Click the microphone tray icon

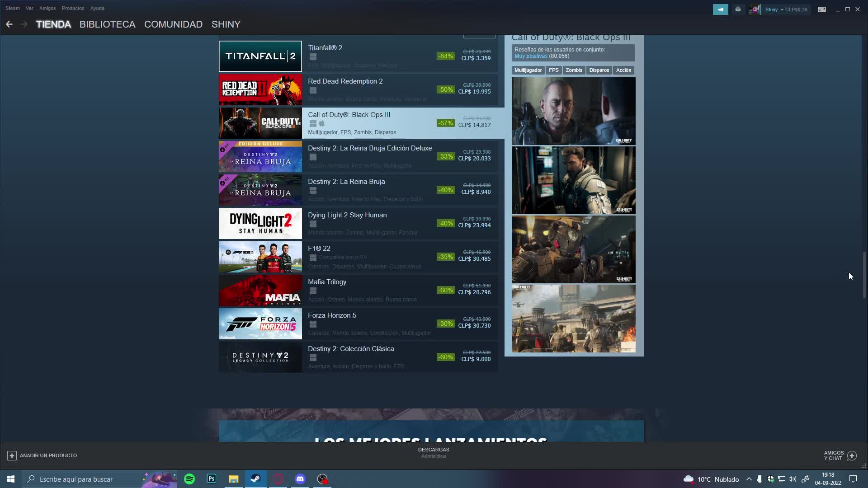coord(759,479)
